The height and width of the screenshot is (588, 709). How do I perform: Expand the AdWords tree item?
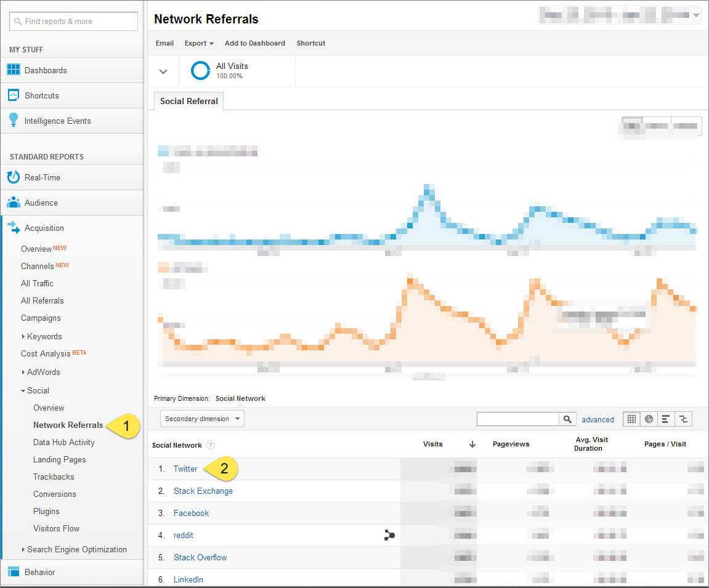click(23, 372)
